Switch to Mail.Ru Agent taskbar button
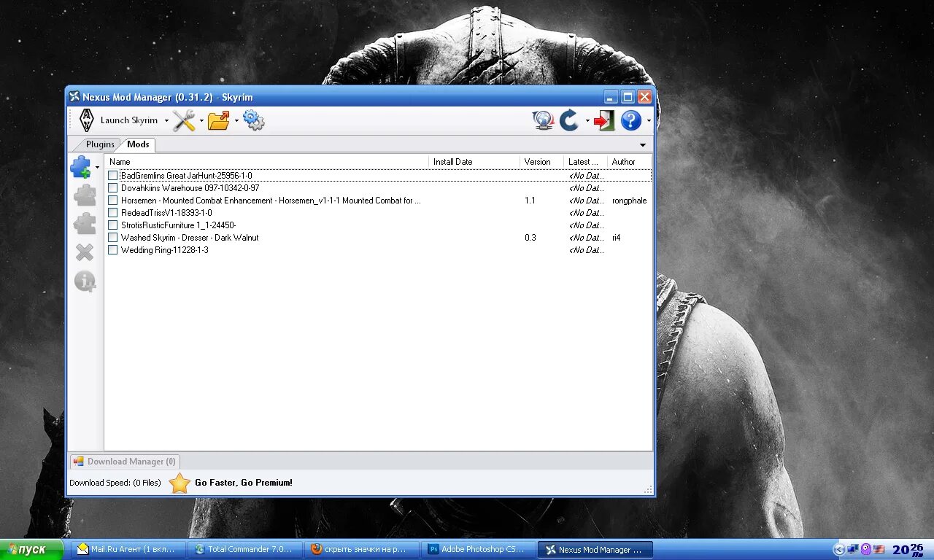The image size is (934, 560). point(128,549)
